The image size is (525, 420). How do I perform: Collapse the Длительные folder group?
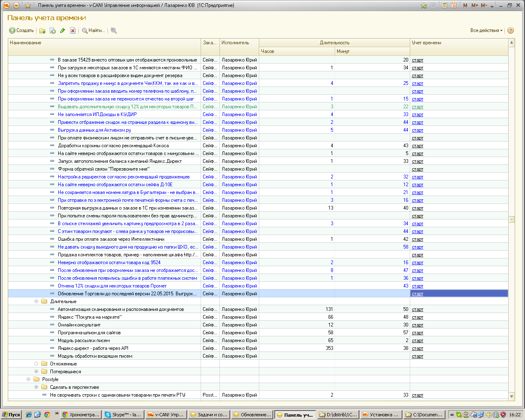click(36, 301)
